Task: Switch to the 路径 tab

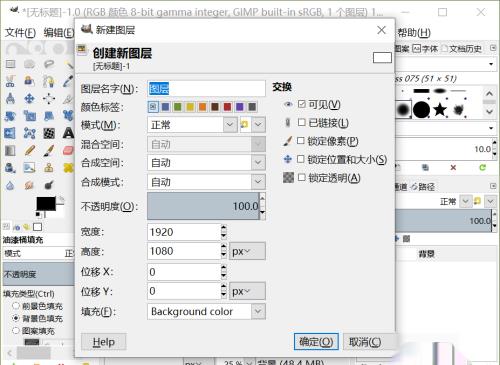Action: tap(423, 187)
